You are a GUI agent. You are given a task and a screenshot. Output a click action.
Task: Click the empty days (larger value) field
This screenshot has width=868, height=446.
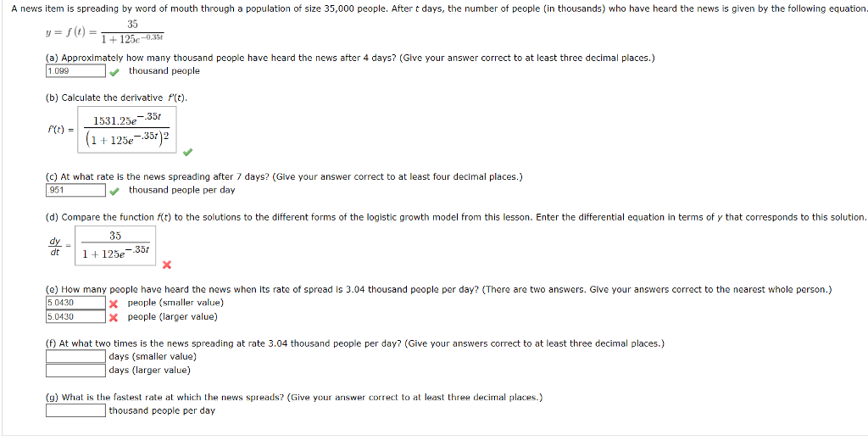(75, 370)
